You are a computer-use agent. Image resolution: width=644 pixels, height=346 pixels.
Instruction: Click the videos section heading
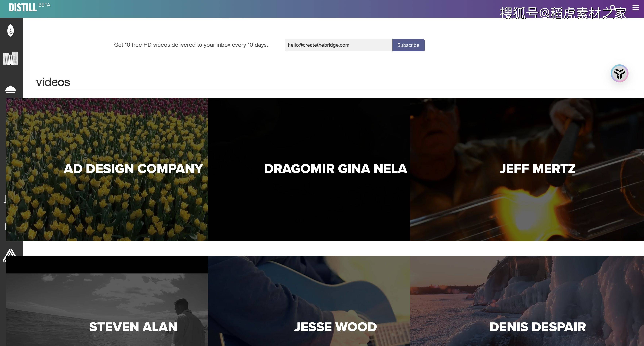click(x=53, y=82)
